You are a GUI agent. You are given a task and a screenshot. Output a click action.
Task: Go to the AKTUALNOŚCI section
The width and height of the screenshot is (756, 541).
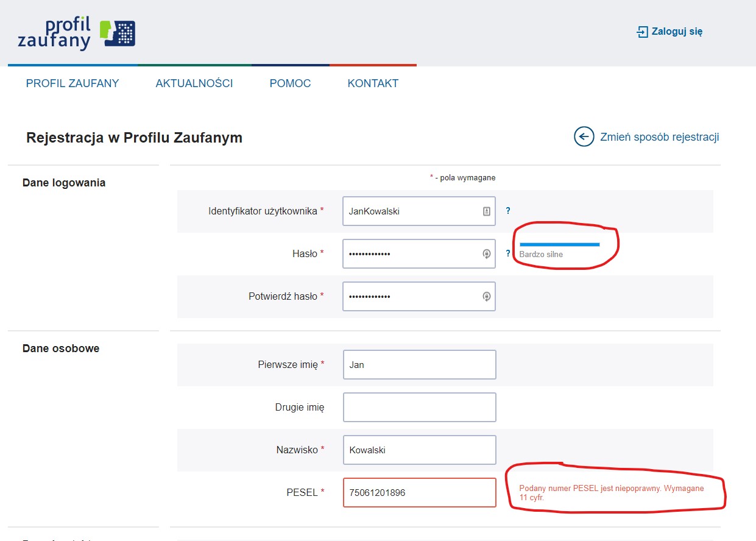tap(194, 83)
